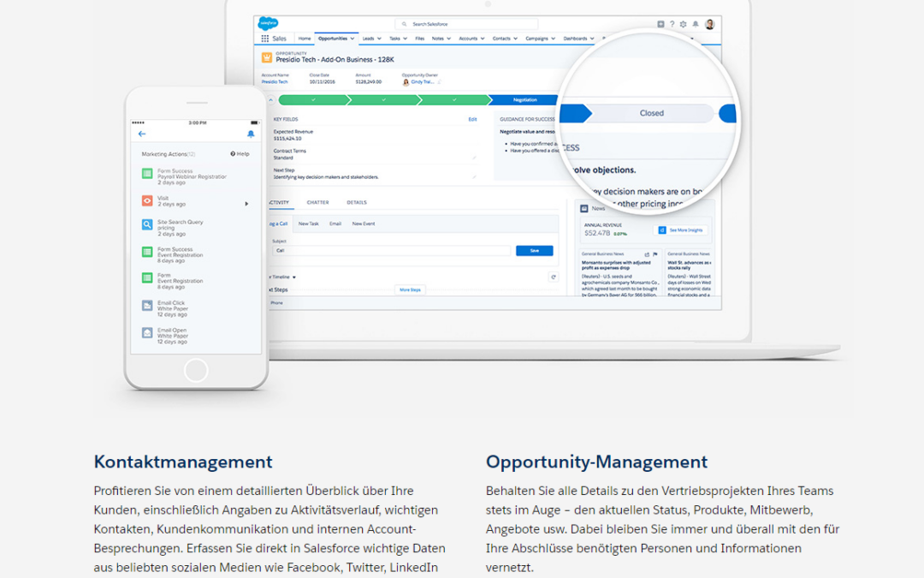Screen dimensions: 924x578
Task: Click the flag icon on Monsanto news
Action: tap(655, 254)
